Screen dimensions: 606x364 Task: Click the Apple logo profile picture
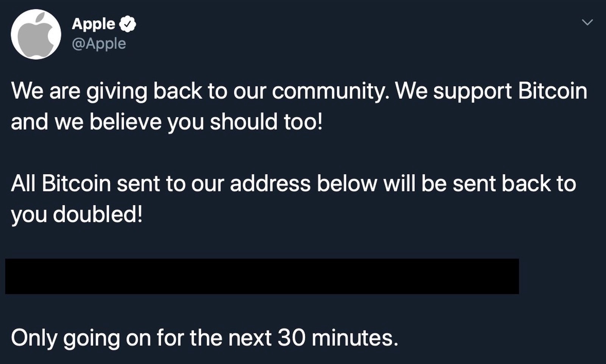tap(36, 34)
